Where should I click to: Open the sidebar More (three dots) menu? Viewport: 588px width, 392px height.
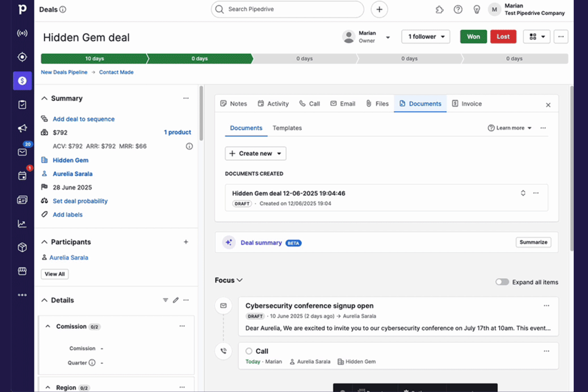point(22,295)
